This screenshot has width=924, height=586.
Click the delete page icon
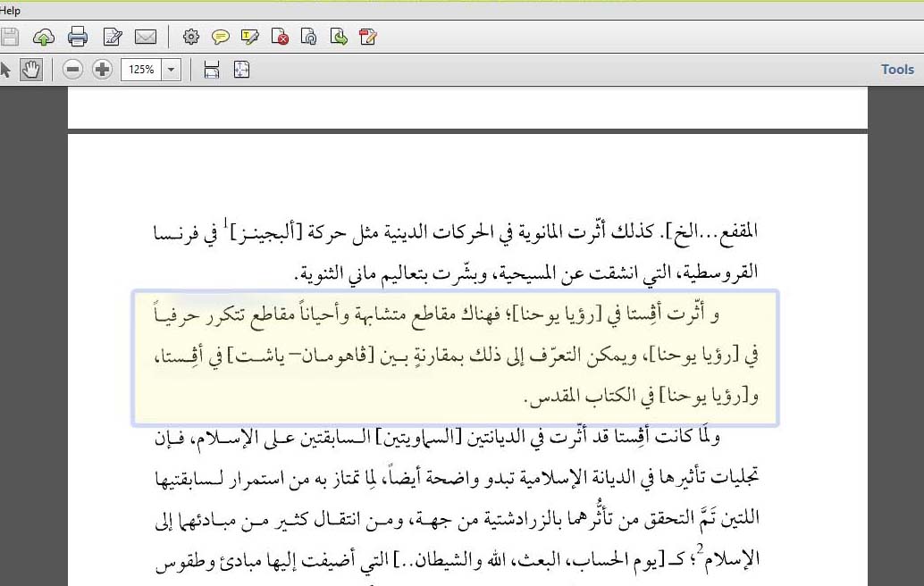pyautogui.click(x=280, y=37)
